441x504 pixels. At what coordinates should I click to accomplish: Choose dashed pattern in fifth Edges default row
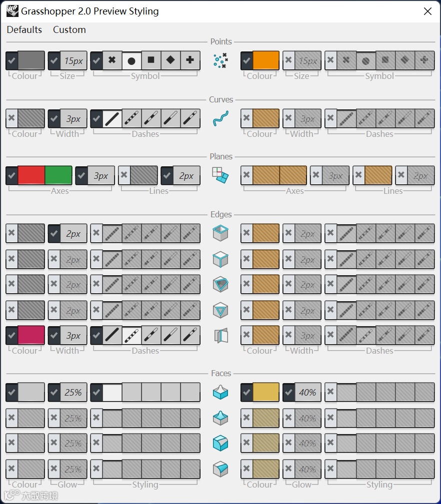(131, 335)
